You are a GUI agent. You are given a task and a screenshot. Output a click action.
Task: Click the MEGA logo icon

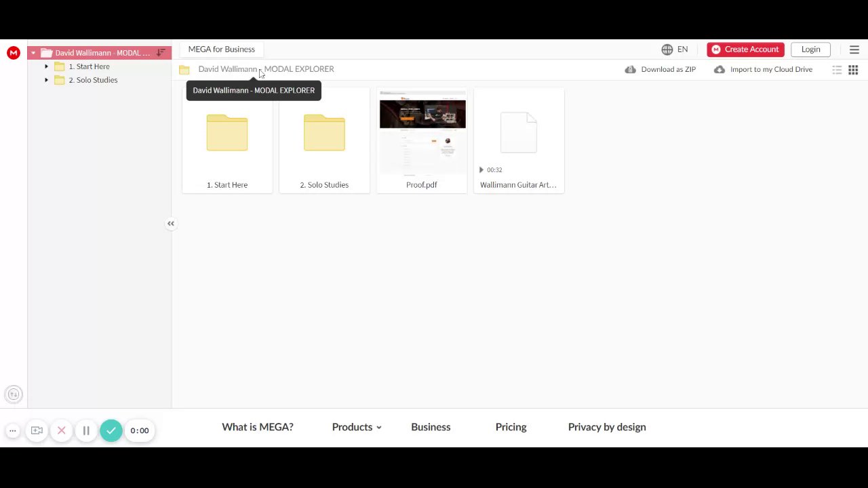pos(14,53)
